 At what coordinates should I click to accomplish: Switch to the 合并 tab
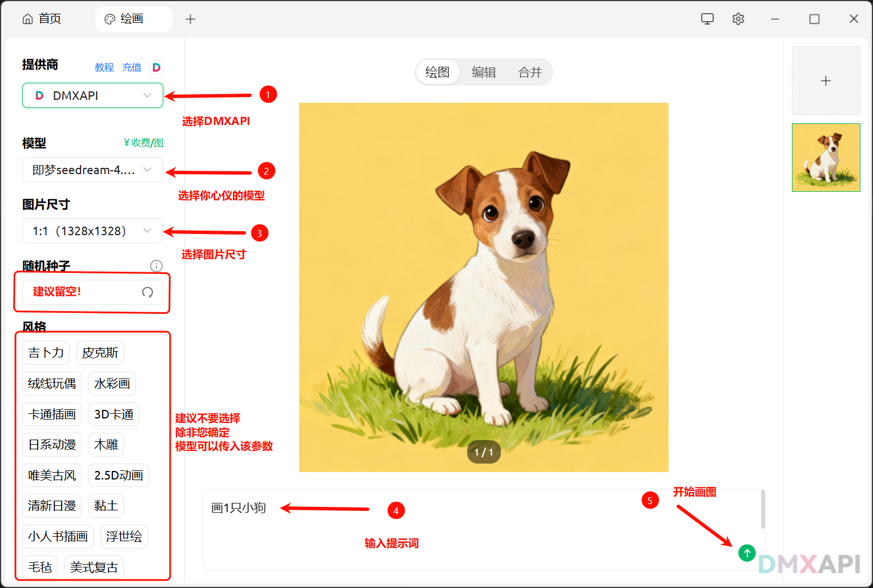pos(529,73)
